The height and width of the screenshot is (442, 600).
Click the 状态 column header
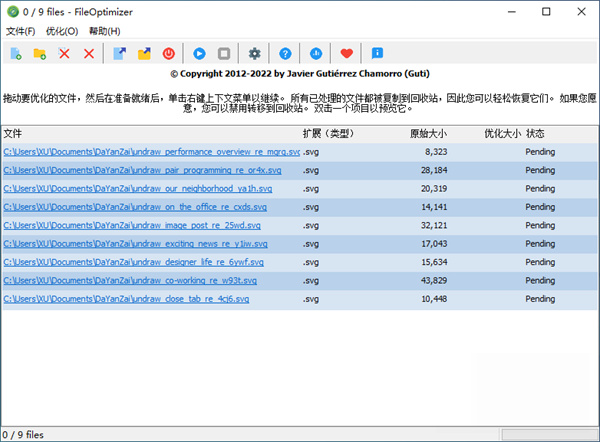click(536, 133)
